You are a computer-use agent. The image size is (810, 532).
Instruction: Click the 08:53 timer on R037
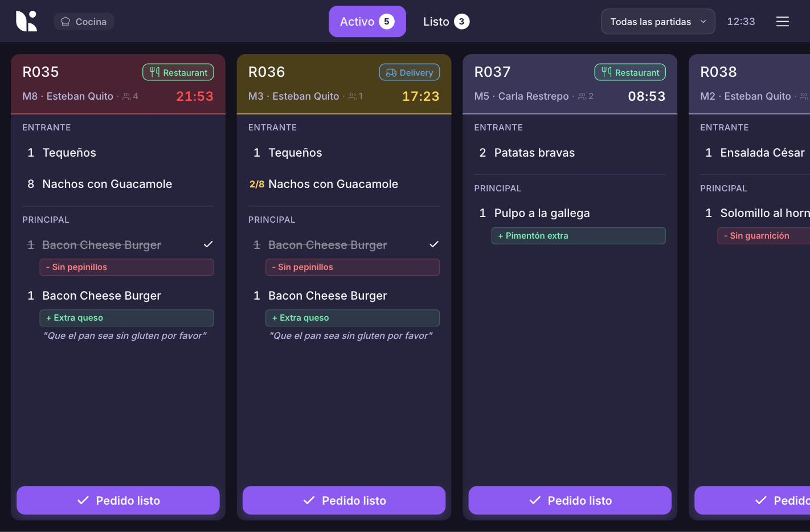click(647, 96)
